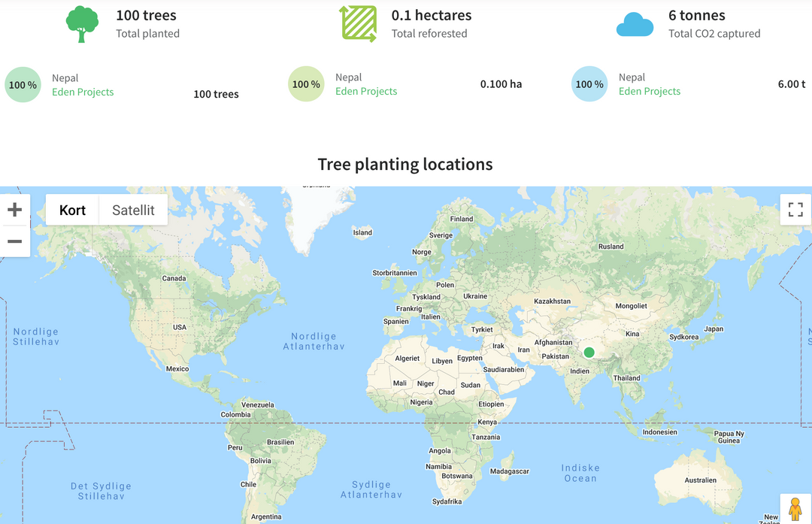
Task: Click the map zoom in plus icon
Action: point(15,210)
